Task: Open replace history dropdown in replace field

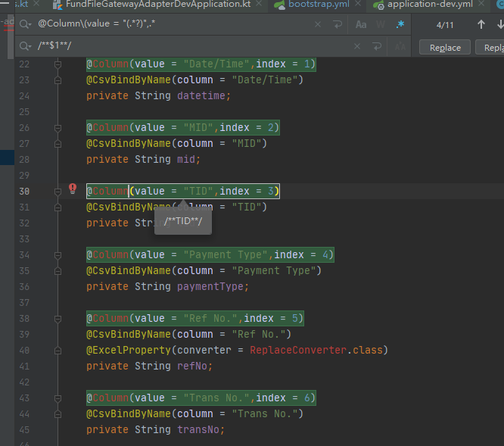Action: [x=26, y=46]
